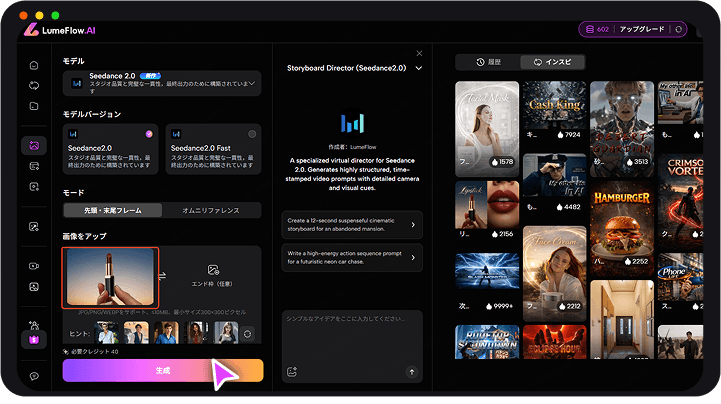
Task: Click the refresh icon next to アップグレード
Action: (680, 30)
